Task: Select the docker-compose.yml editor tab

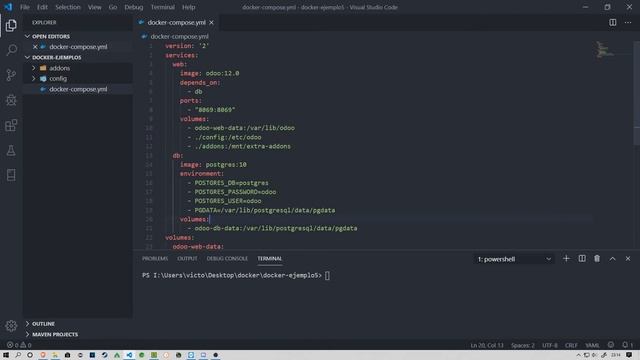Action: pos(176,22)
